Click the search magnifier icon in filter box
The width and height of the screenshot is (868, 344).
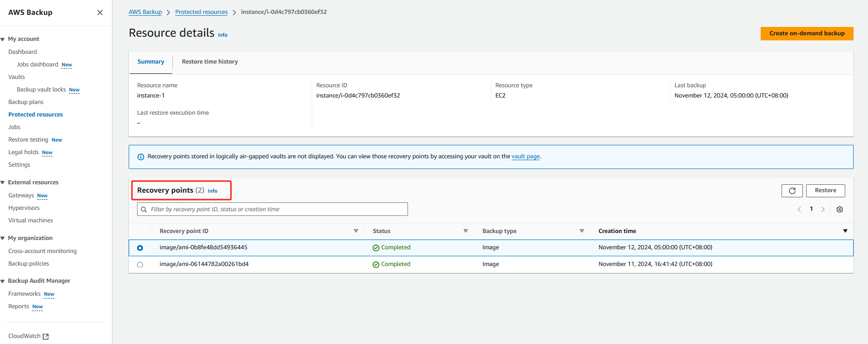[x=144, y=209]
